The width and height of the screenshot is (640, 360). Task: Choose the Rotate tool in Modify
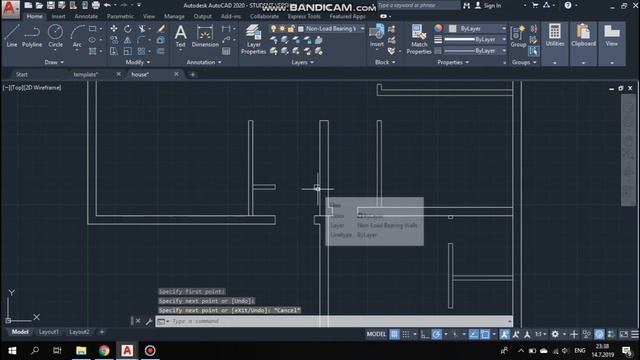pyautogui.click(x=128, y=29)
